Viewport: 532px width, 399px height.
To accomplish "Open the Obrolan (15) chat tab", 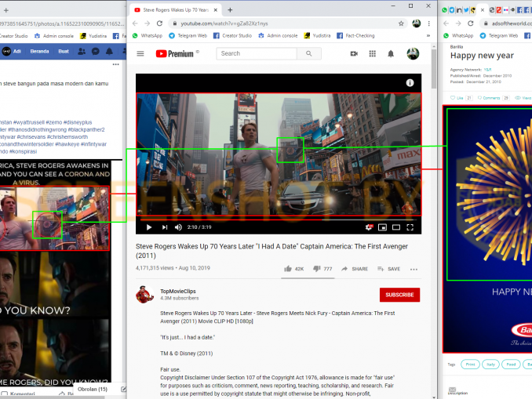I will (x=93, y=389).
